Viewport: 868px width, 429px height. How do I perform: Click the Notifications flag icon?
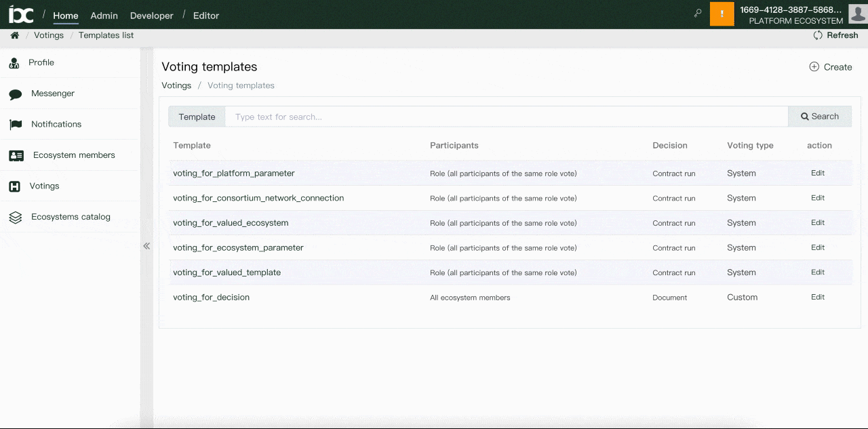pos(15,125)
